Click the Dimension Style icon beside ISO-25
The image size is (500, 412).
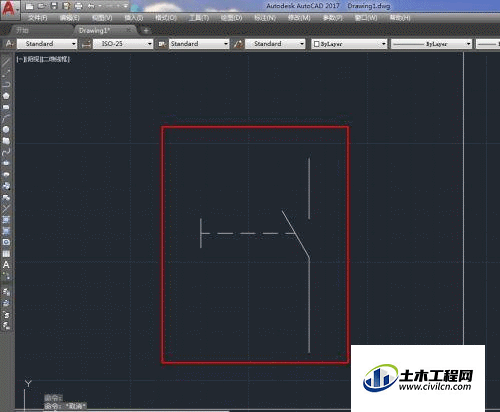[86, 44]
